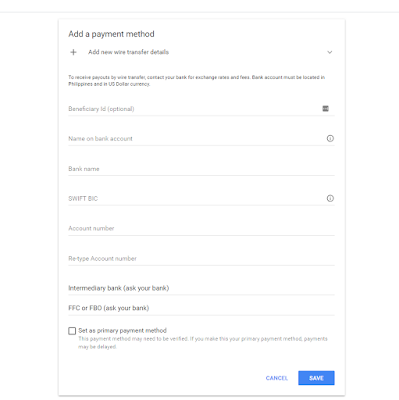399x400 pixels.
Task: Click the Add a payment method heading
Action: tap(111, 34)
